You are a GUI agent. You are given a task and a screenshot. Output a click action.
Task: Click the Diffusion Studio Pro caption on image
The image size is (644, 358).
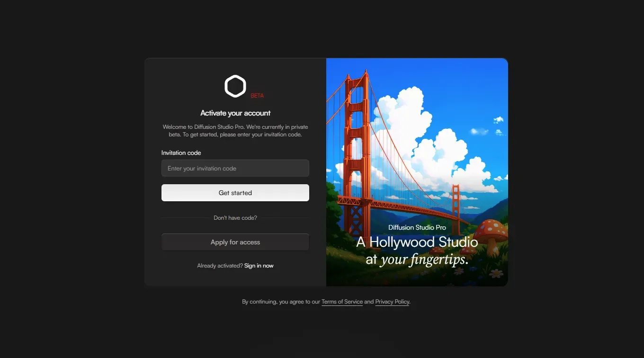click(417, 227)
